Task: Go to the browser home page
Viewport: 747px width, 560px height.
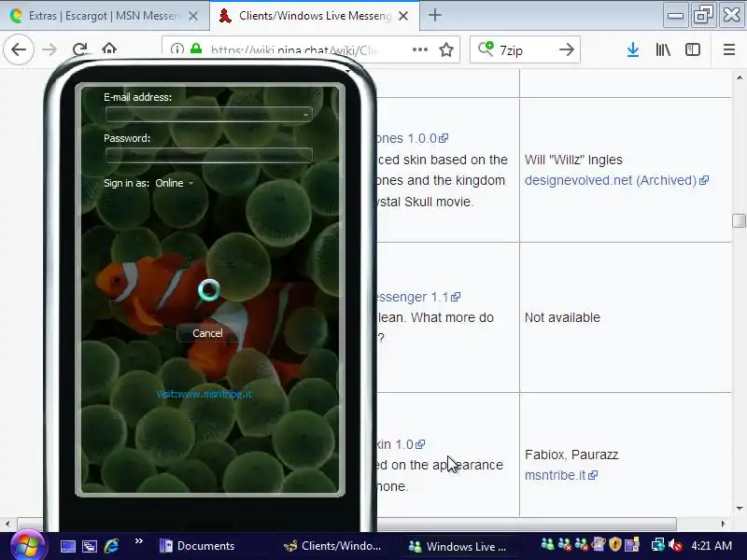Action: [109, 49]
